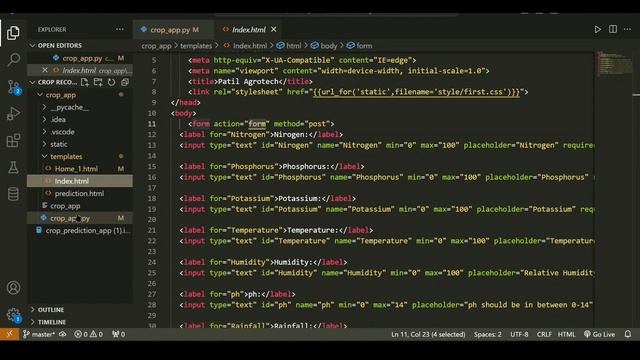Change indentation via Spaces: 2

tap(488, 334)
